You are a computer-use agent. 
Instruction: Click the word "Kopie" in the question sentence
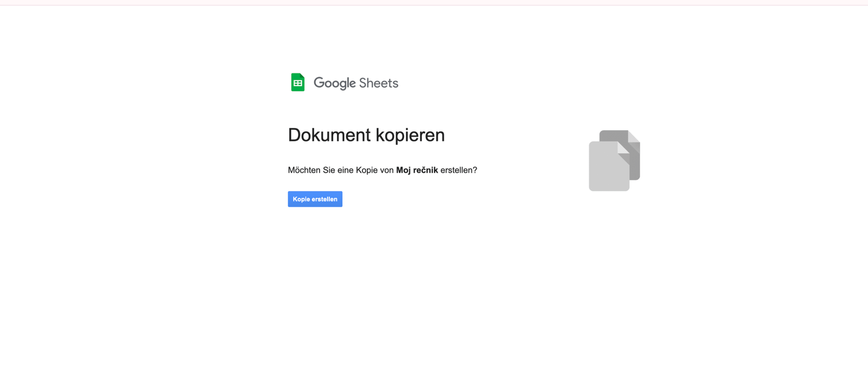pyautogui.click(x=367, y=170)
